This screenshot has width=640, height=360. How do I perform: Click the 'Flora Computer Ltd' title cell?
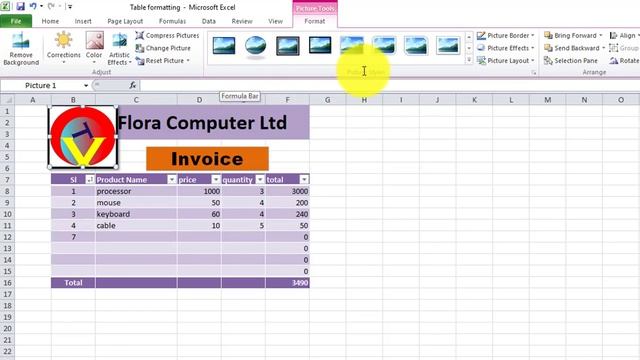click(202, 122)
